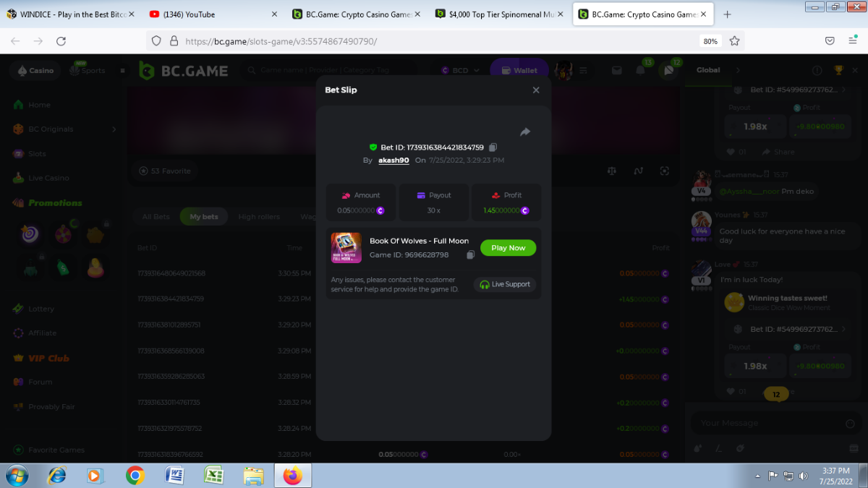The image size is (868, 488).
Task: Close the Bet Slip dialog
Action: point(536,90)
